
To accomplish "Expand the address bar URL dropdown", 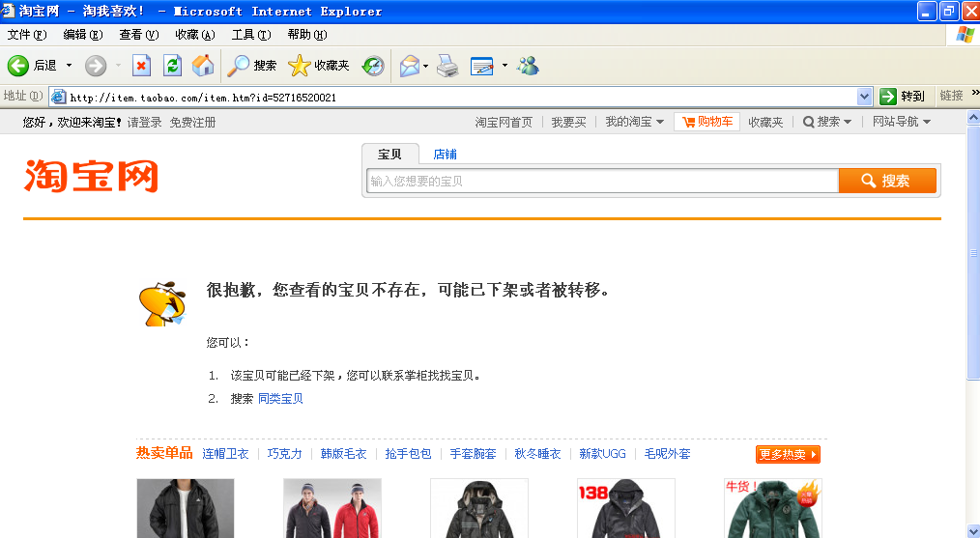I will coord(864,97).
